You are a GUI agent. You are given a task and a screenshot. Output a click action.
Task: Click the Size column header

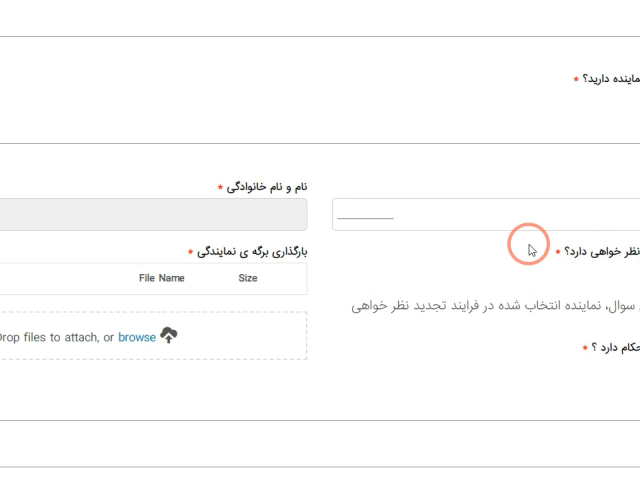tap(248, 278)
